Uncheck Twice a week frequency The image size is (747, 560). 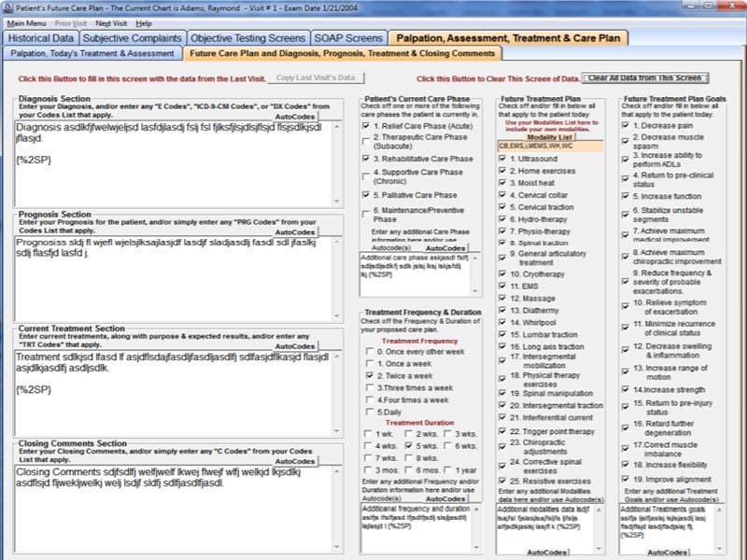(x=369, y=376)
